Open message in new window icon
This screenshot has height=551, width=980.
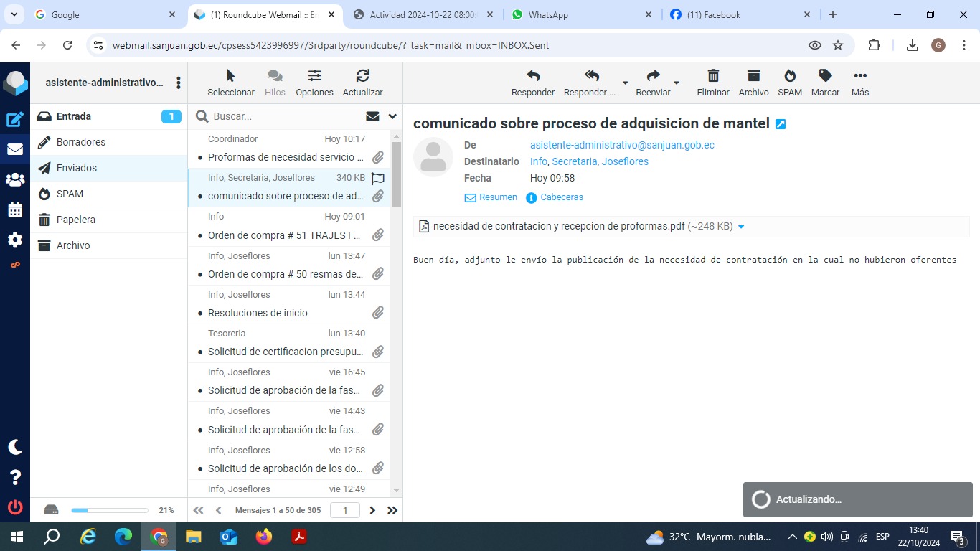point(781,124)
